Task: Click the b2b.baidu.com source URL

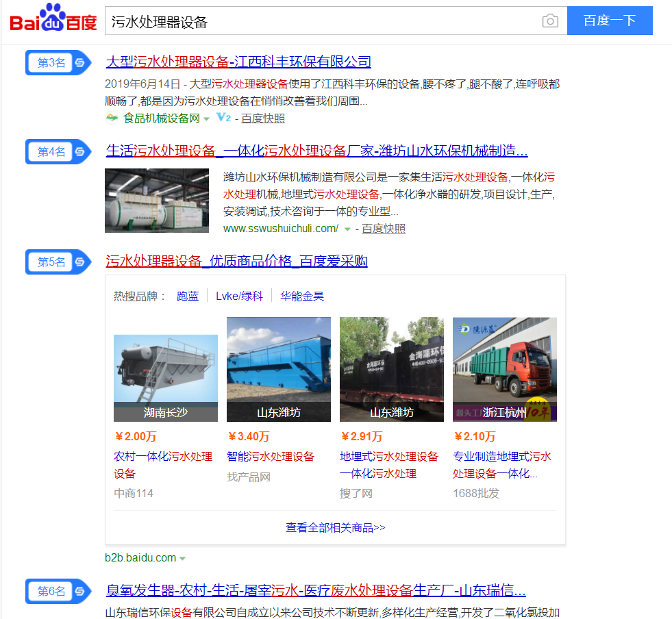Action: coord(140,558)
